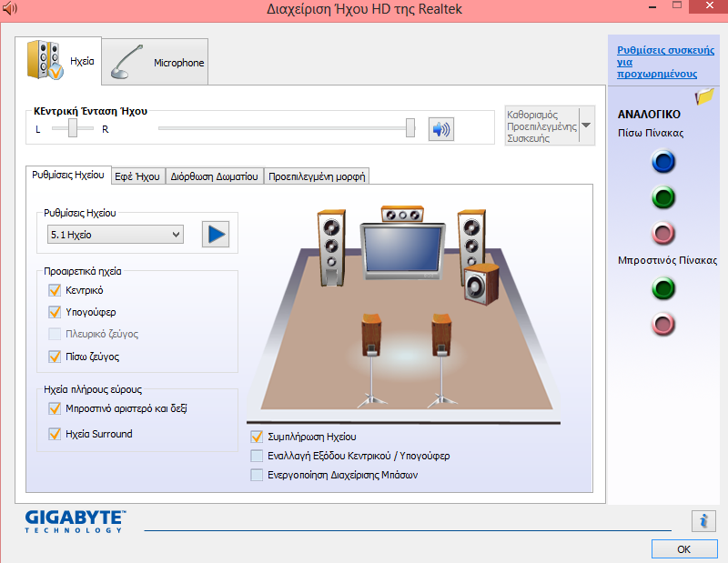
Task: Open the 5.1 Ηχείο speaker configuration dropdown
Action: [x=116, y=235]
